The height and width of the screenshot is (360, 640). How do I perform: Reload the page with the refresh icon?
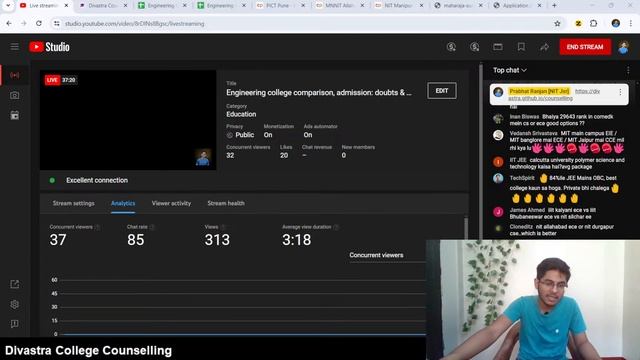[x=39, y=24]
